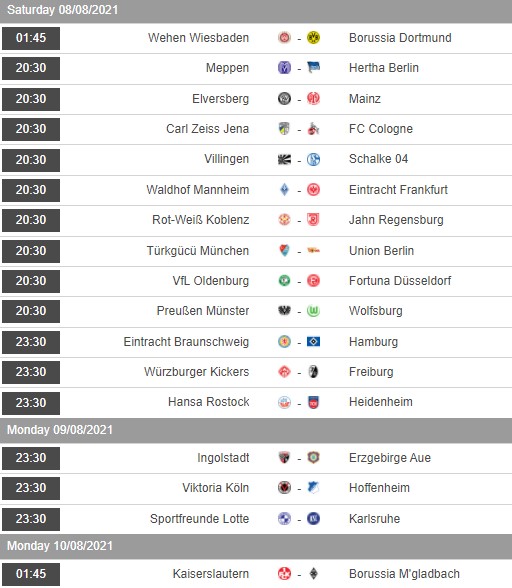Click the 23:30 time for Hansa Rostock match
Screen dimensions: 512x588
point(31,403)
